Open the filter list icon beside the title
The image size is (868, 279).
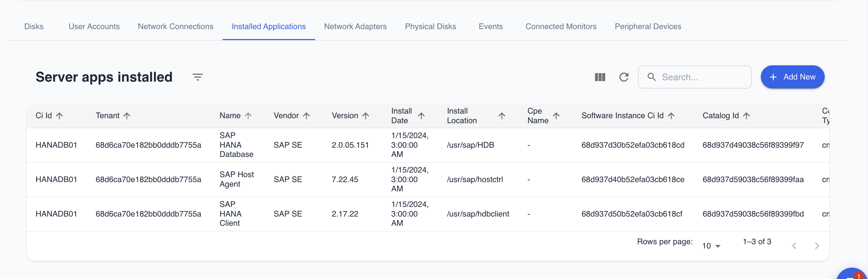pyautogui.click(x=198, y=77)
